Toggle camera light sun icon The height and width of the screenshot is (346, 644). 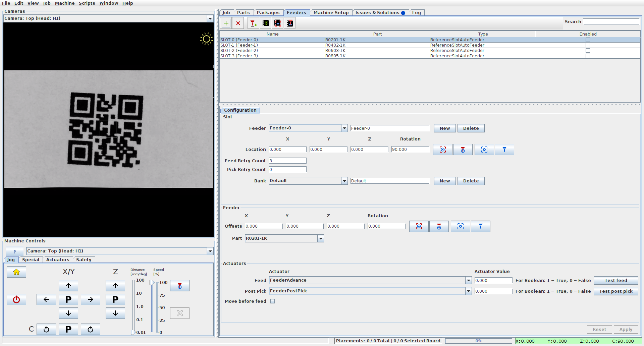tap(206, 39)
